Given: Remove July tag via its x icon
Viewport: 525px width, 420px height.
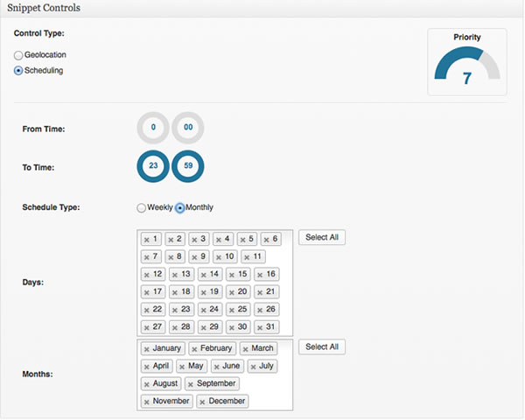Looking at the screenshot, I should click(254, 367).
